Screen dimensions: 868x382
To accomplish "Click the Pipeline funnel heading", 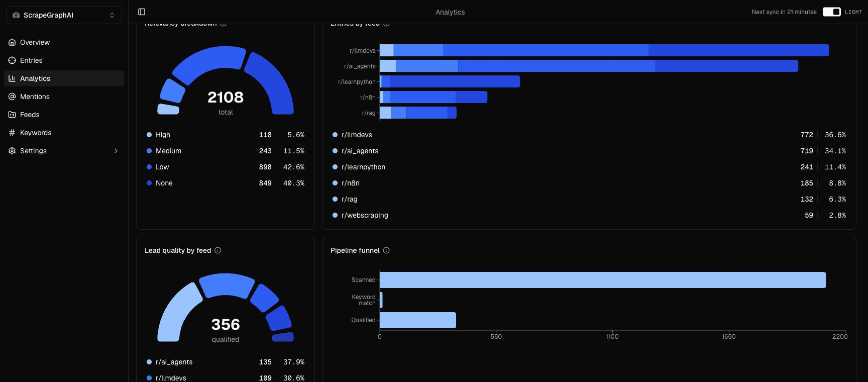I will [x=355, y=250].
